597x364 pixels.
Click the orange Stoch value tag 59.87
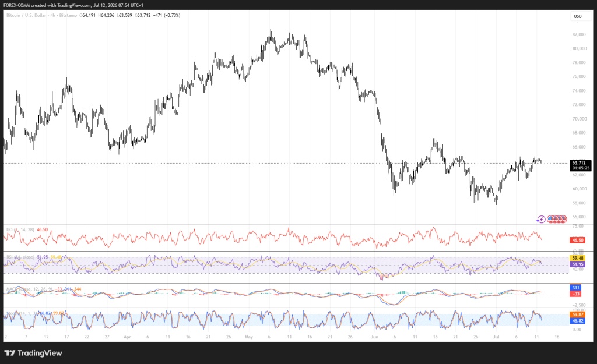point(578,314)
